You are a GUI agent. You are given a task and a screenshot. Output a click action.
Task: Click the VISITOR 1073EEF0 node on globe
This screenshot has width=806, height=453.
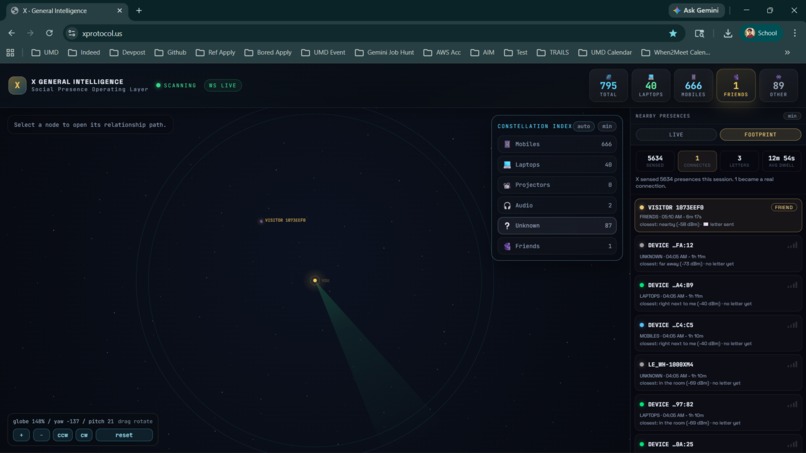click(261, 221)
